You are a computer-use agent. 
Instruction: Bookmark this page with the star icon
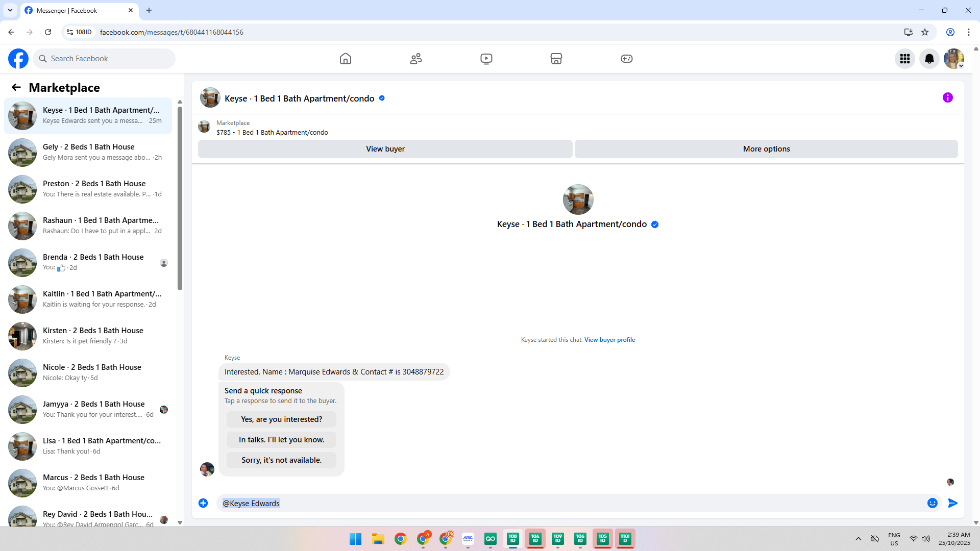point(925,32)
